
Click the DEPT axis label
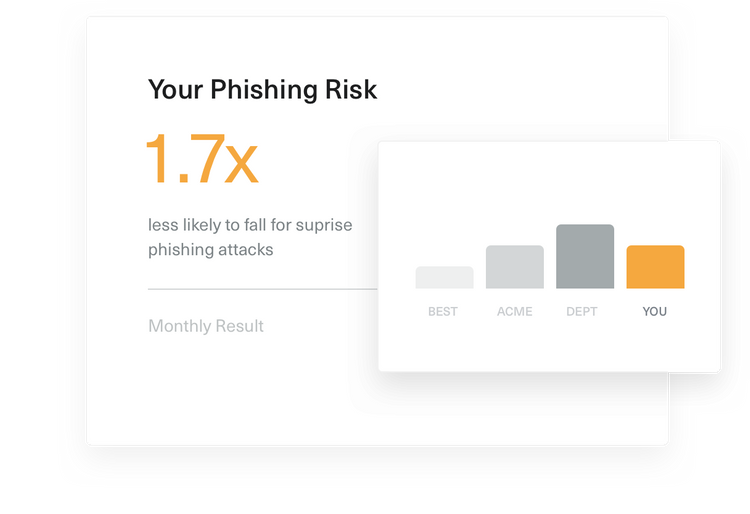point(582,312)
